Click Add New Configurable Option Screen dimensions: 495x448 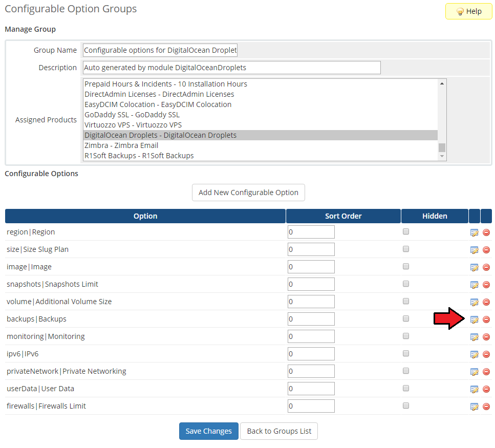coord(248,193)
